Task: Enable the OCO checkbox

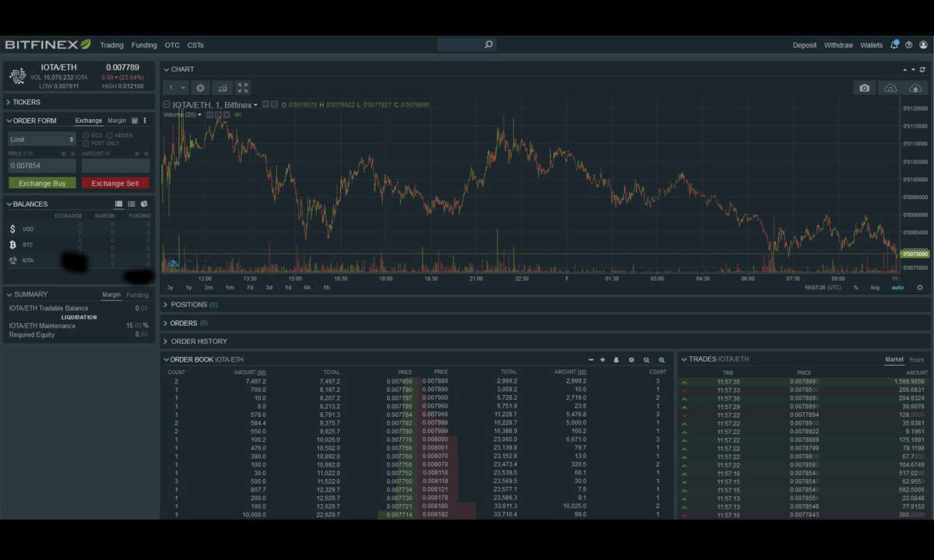Action: (86, 135)
